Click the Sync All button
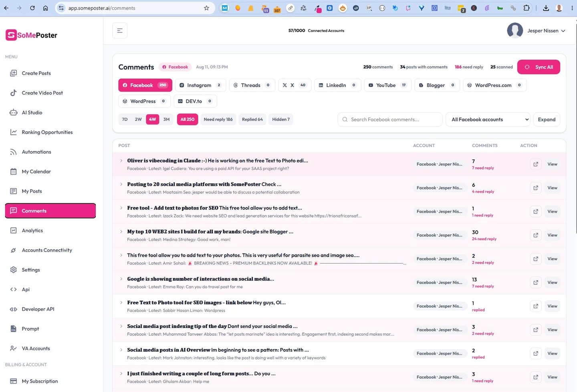Viewport: 577px width, 392px height. pyautogui.click(x=539, y=67)
